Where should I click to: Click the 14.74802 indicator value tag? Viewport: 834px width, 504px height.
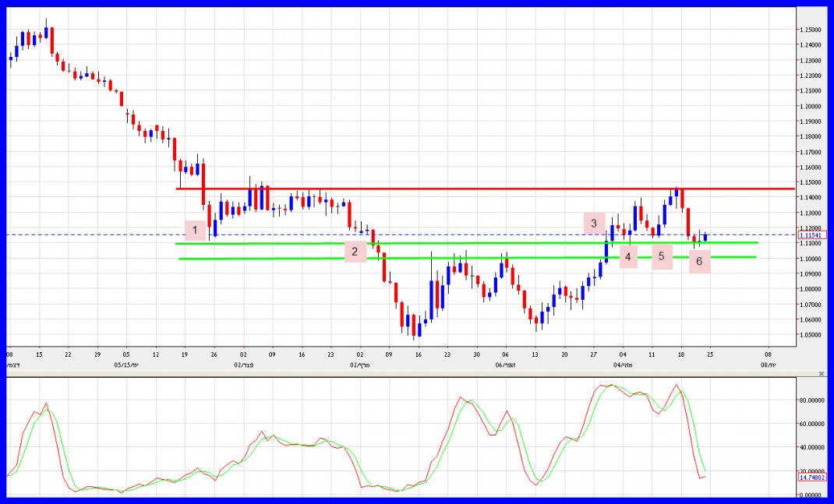812,478
